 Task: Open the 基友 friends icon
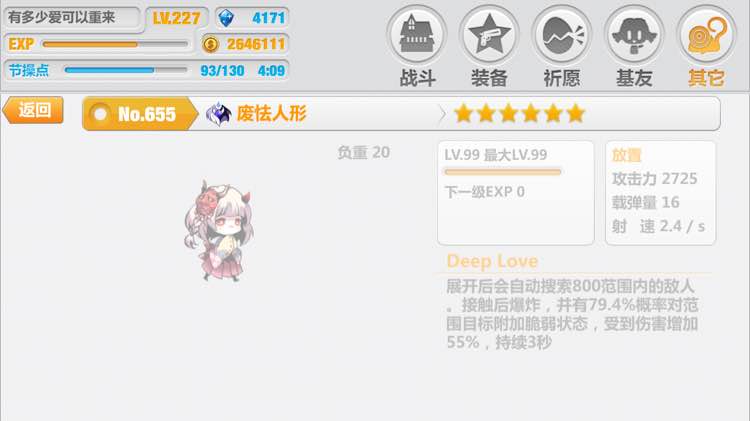(634, 34)
